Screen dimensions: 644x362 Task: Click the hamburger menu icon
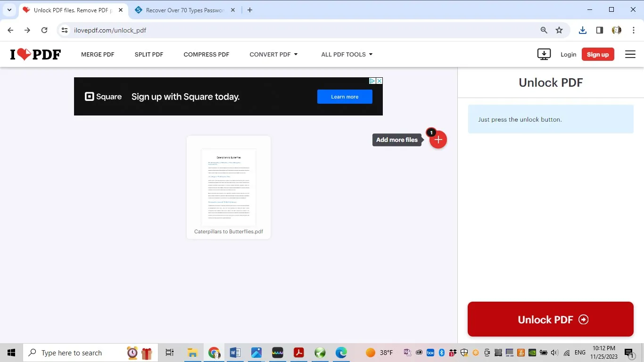630,54
